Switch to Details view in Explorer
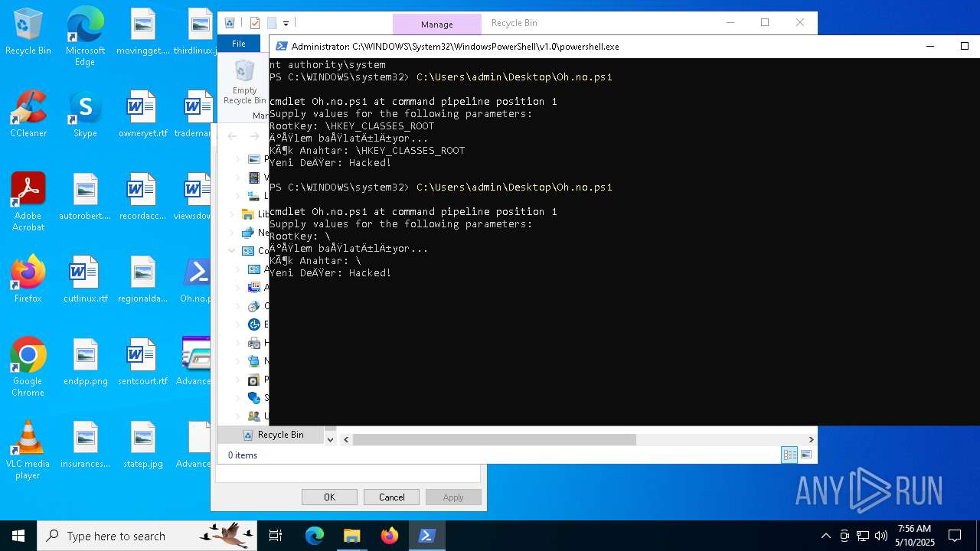Screen dimensions: 980x551 point(789,455)
